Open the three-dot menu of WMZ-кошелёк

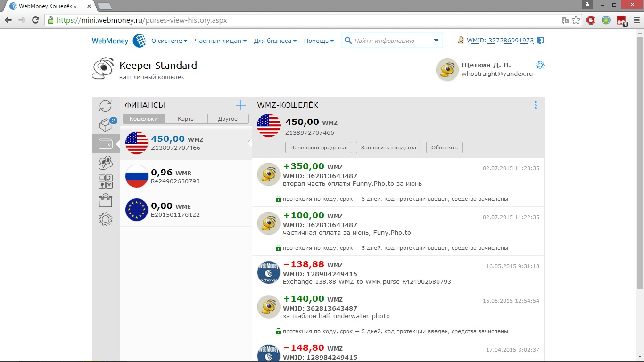[536, 106]
